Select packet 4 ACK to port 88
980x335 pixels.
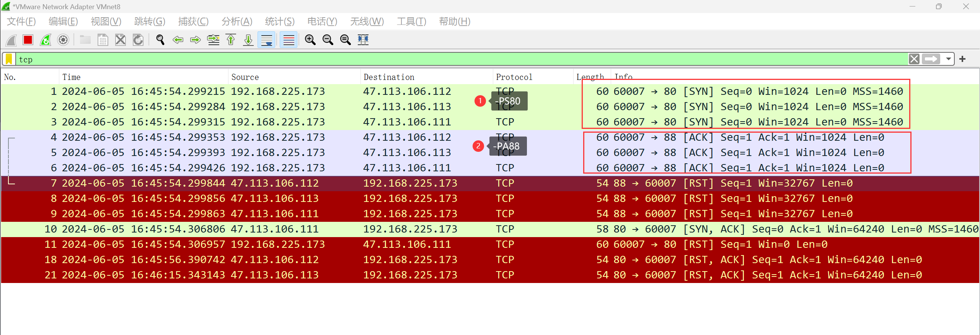490,137
